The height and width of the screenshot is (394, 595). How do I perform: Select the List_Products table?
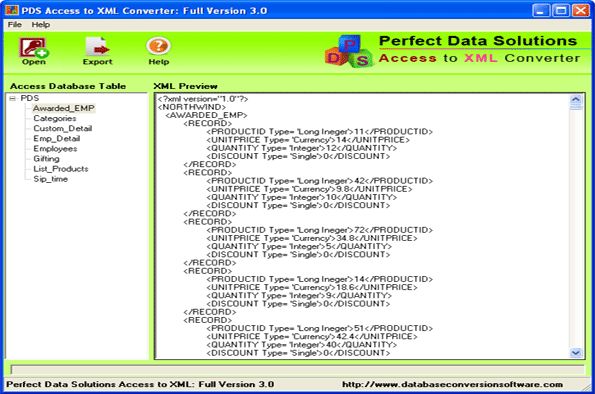(x=61, y=169)
